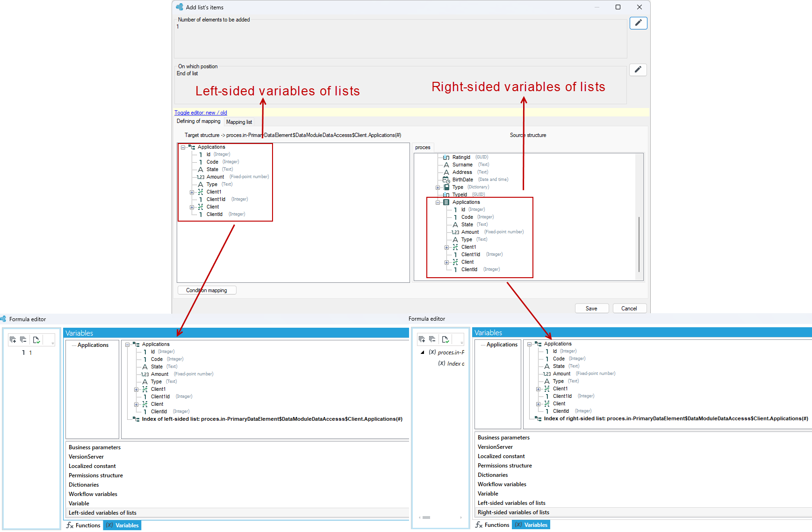
Task: Open the Condition mapping button
Action: coord(207,290)
